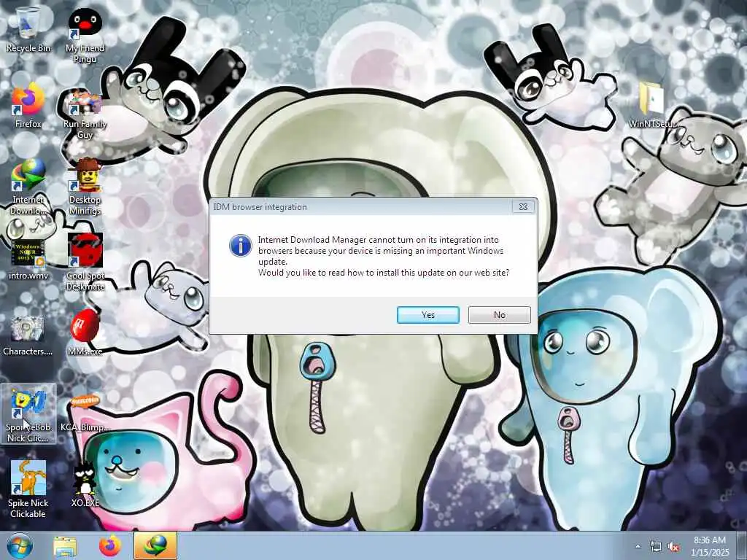This screenshot has height=560, width=747.
Task: Show hidden system tray icons
Action: 638,547
